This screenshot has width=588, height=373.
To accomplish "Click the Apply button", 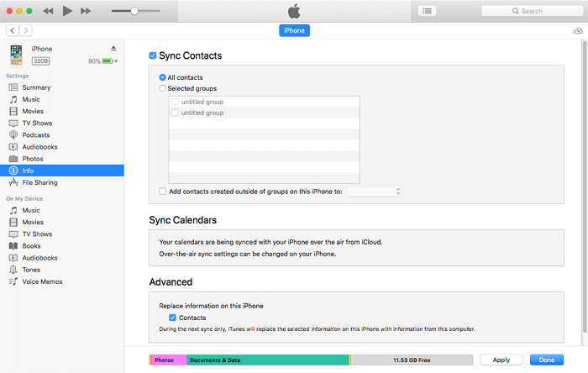I will point(501,360).
